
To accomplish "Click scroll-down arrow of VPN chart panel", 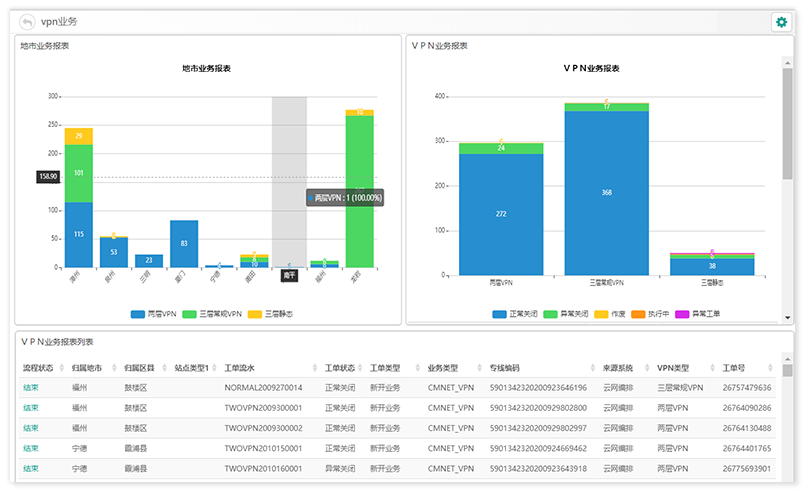I will pos(788,318).
